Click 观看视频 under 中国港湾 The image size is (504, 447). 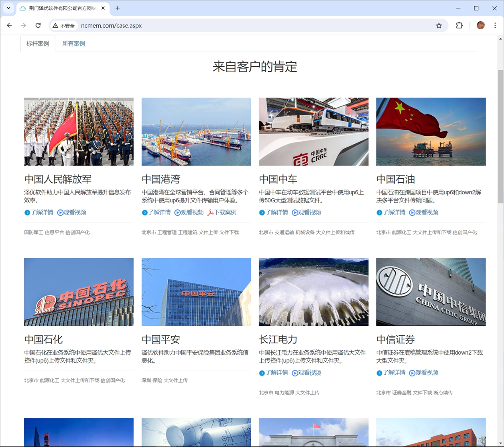tap(189, 212)
